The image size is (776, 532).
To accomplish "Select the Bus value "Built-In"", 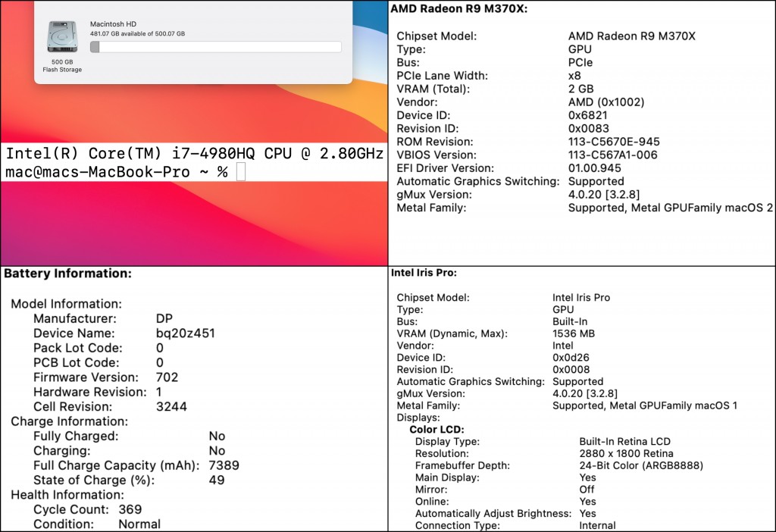I will (x=570, y=321).
